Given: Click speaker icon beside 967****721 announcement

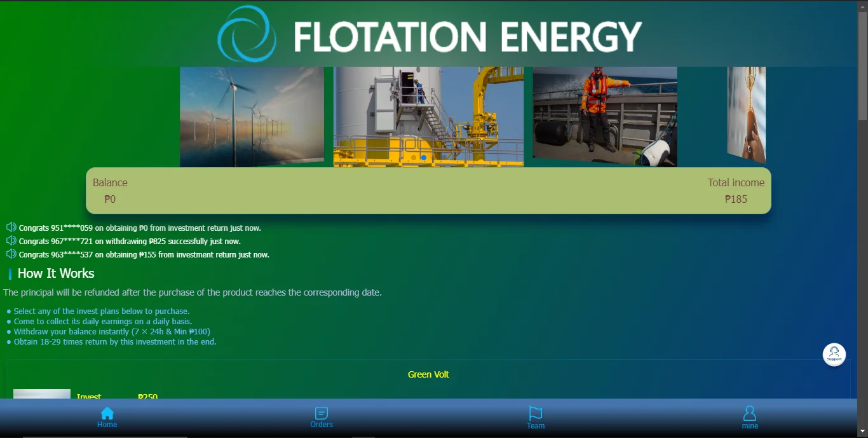Looking at the screenshot, I should 11,240.
